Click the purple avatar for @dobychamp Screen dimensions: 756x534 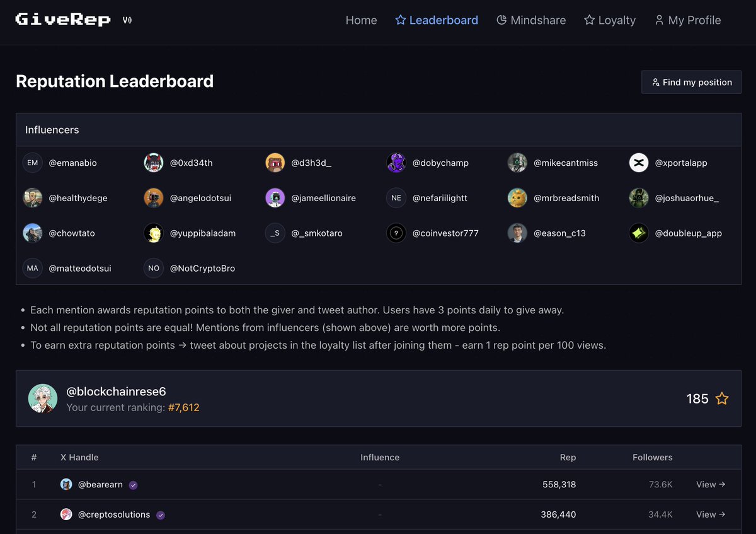(x=396, y=163)
